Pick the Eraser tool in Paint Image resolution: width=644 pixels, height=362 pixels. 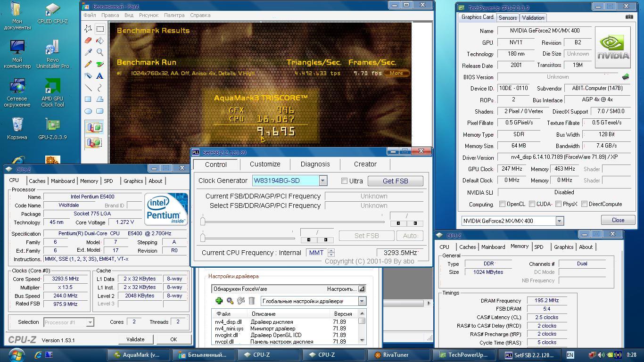pos(88,41)
